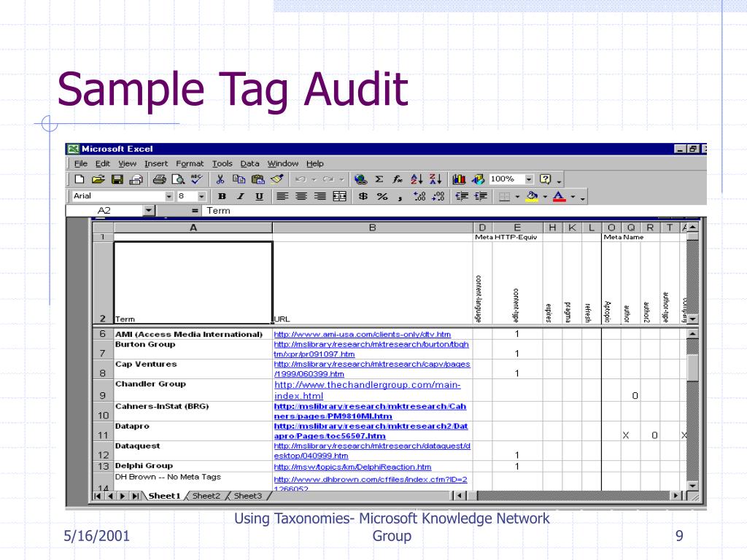Open a file with the Open folder icon
This screenshot has height=560, width=747.
98,179
